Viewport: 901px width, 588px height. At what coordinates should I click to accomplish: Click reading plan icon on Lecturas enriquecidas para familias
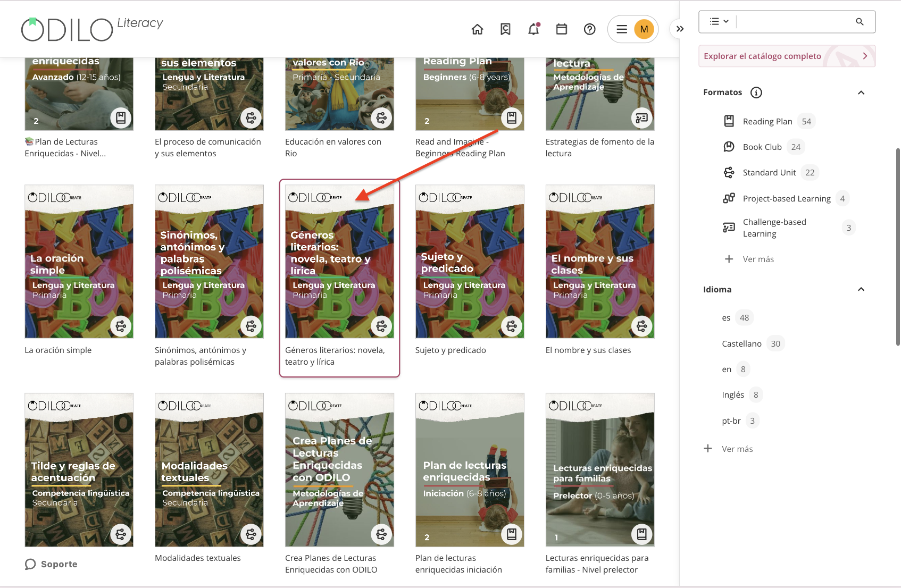(642, 534)
